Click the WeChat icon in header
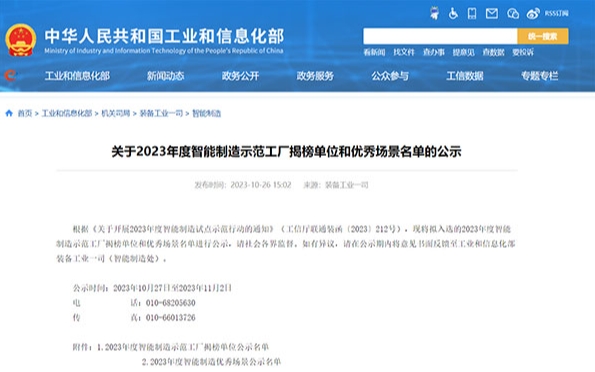595x372 pixels. click(x=513, y=14)
